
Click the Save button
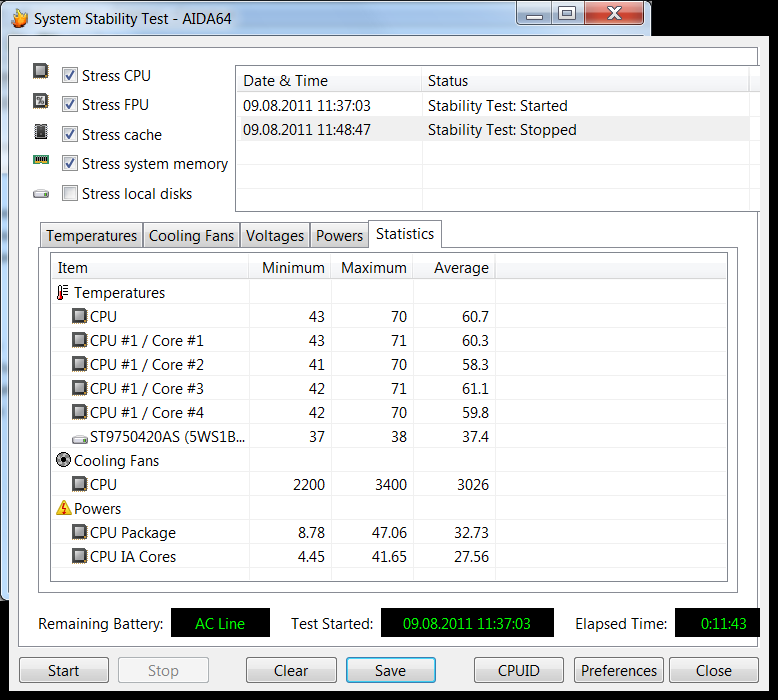[390, 671]
